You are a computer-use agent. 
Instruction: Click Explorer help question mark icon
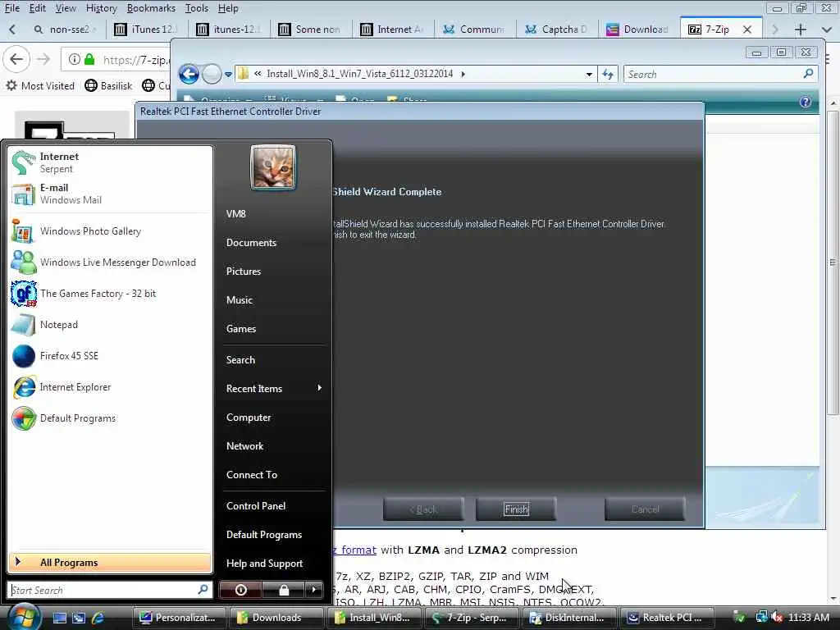pyautogui.click(x=806, y=103)
